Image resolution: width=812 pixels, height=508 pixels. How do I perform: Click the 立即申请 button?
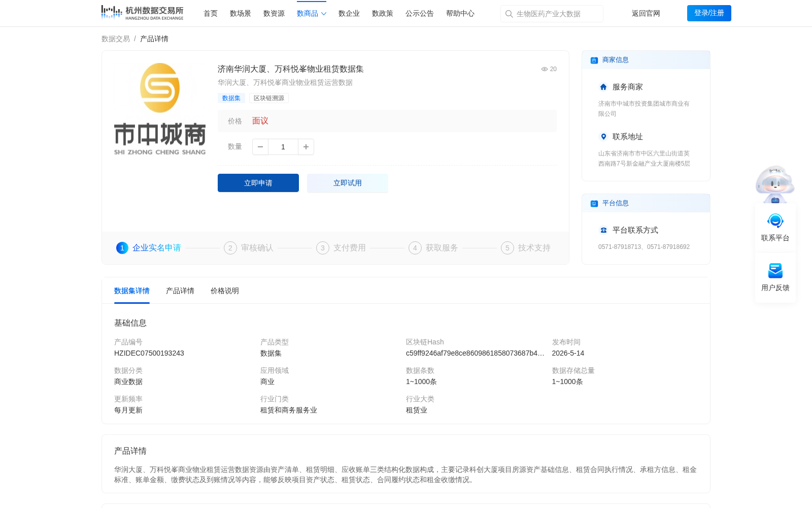click(x=258, y=183)
